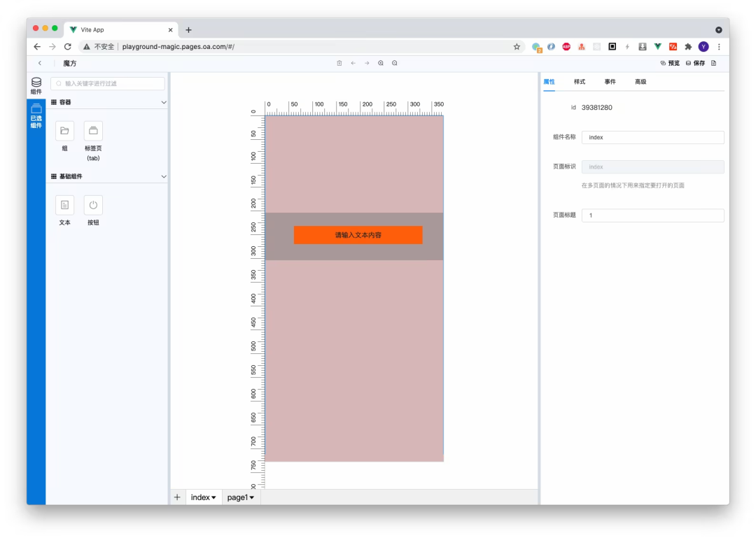
Task: Open the page1 tab dropdown arrow
Action: tap(251, 497)
